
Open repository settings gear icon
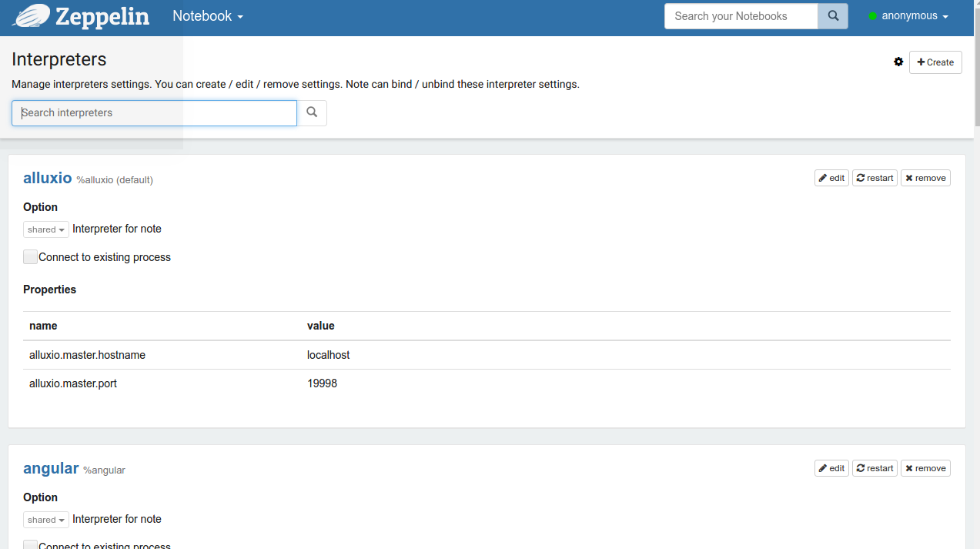[x=898, y=62]
